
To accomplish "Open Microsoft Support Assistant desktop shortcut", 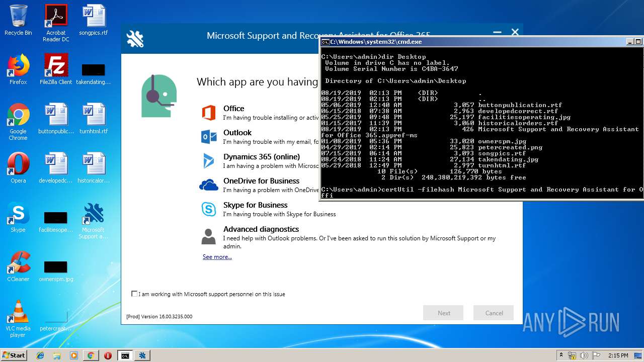I will pos(94,220).
